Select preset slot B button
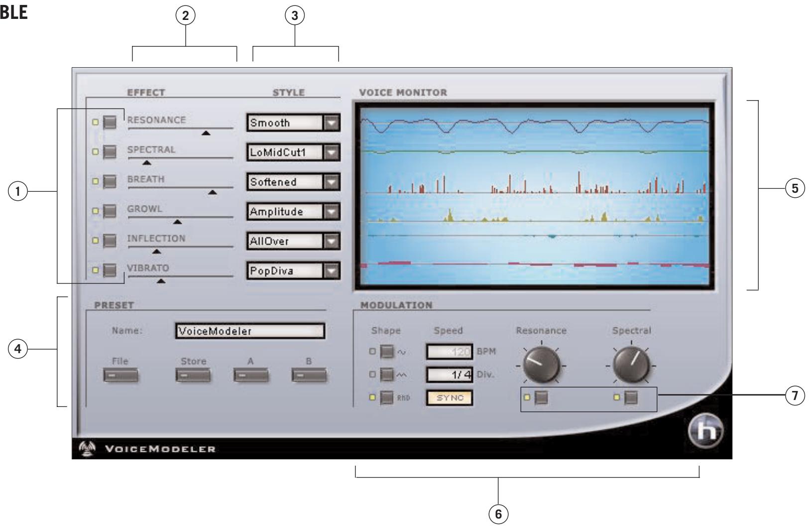 309,376
